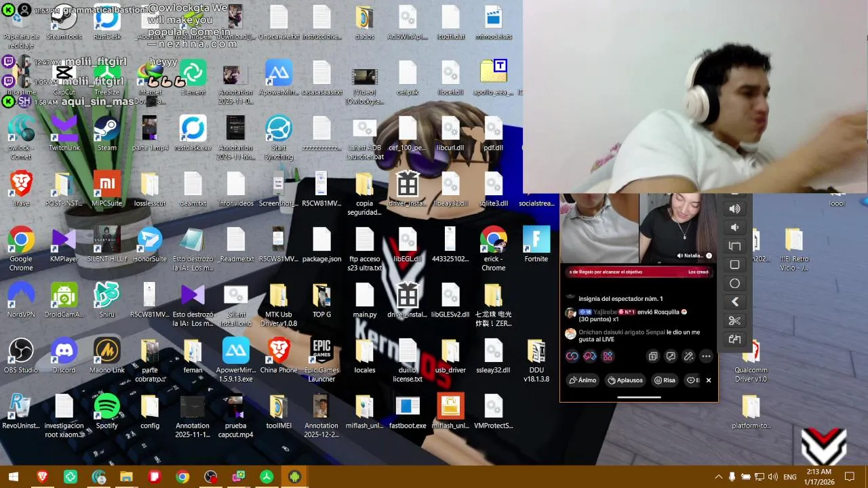Select the prueba capcut.mp4 video file
The width and height of the screenshot is (868, 488).
point(235,415)
